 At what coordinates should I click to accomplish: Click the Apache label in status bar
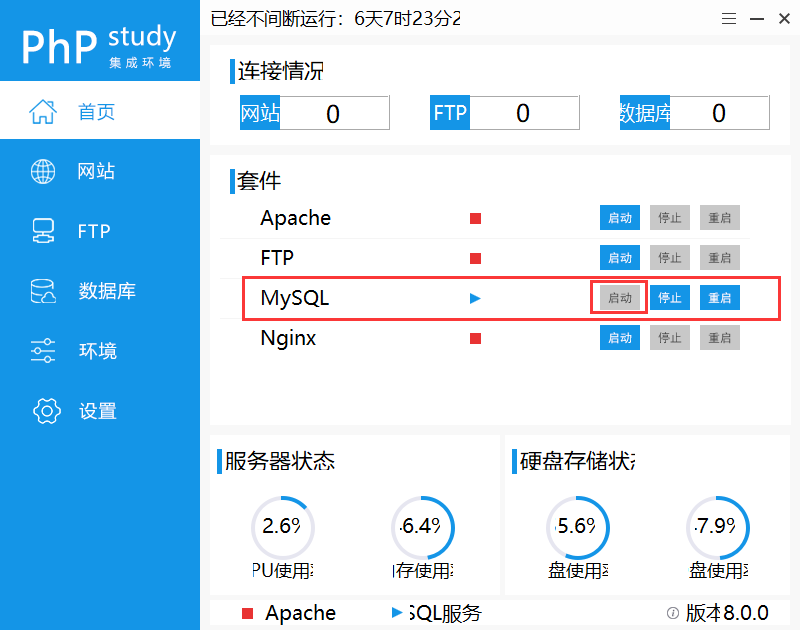(301, 613)
